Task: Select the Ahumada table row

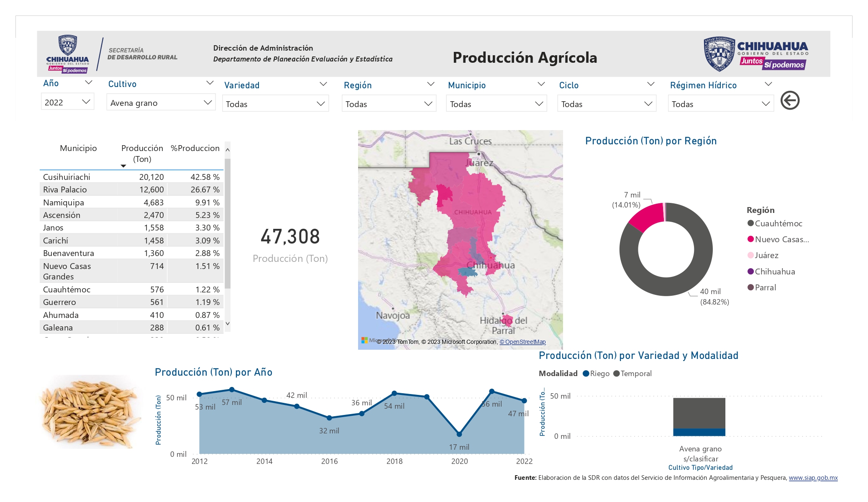Action: click(x=132, y=315)
